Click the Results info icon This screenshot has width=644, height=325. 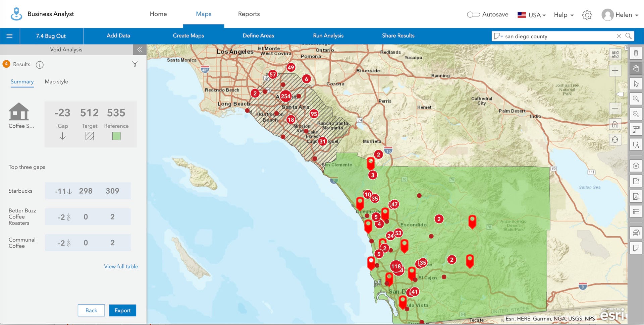click(40, 65)
